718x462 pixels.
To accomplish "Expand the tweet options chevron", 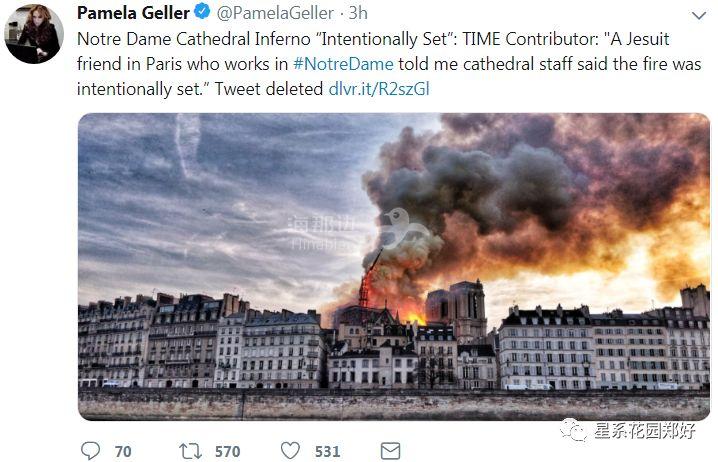I will [x=696, y=14].
